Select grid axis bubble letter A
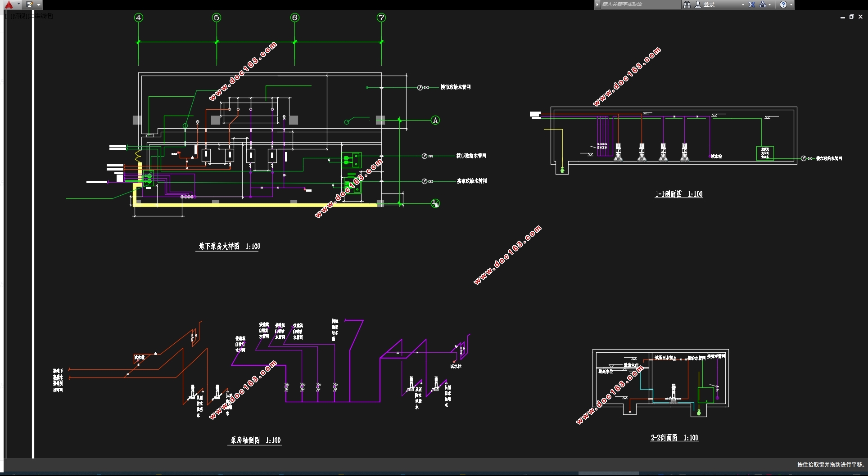The height and width of the screenshot is (476, 868). pos(435,120)
